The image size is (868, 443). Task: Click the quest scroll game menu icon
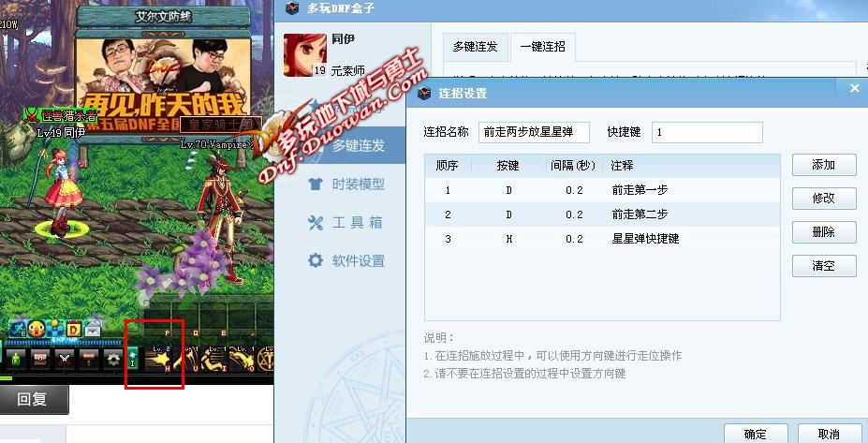(x=89, y=360)
